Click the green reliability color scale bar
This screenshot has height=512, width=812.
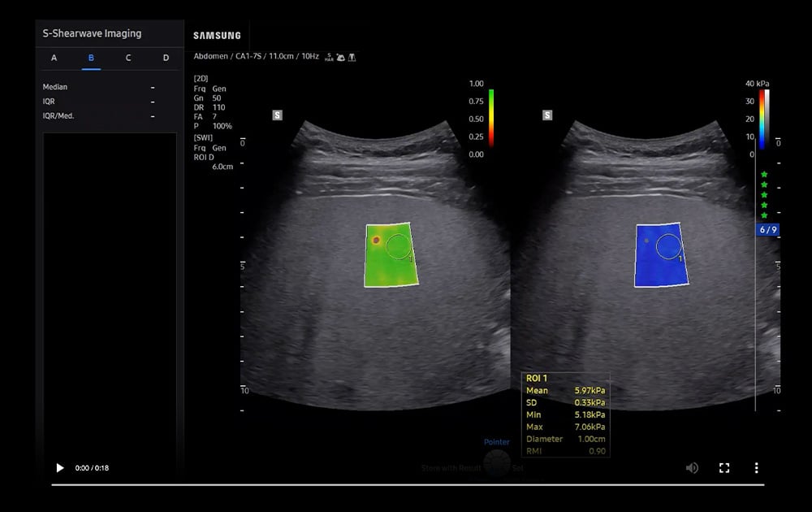[491, 119]
